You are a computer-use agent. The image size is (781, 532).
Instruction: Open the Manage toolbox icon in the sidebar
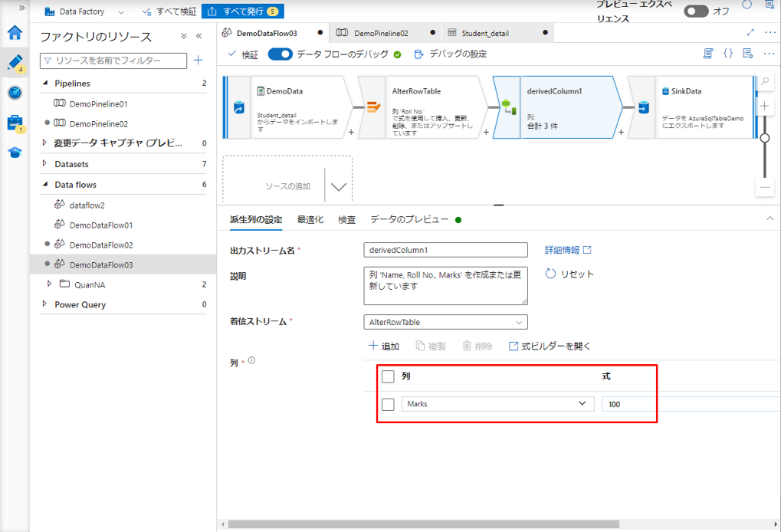[15, 123]
